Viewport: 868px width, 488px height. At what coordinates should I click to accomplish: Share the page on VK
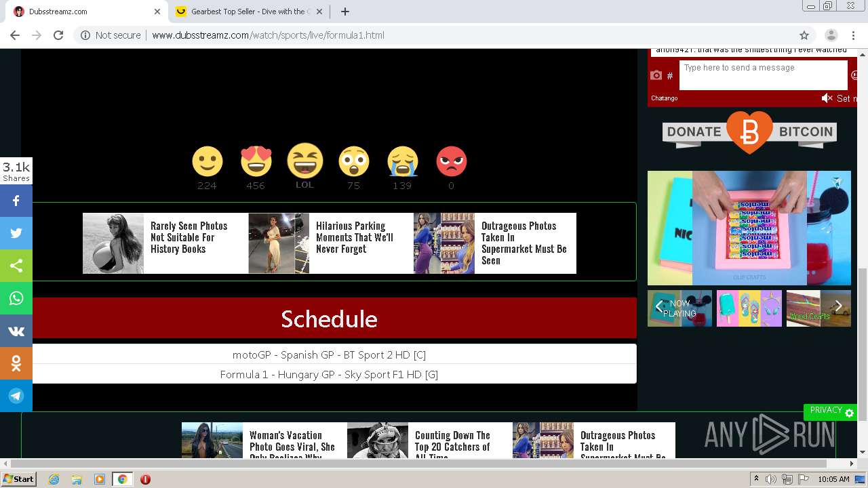(16, 331)
